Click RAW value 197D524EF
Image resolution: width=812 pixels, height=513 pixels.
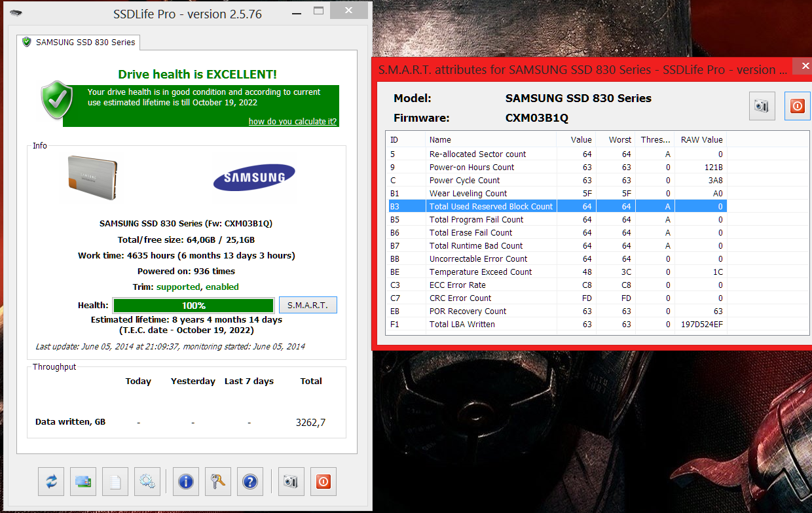[x=701, y=324]
